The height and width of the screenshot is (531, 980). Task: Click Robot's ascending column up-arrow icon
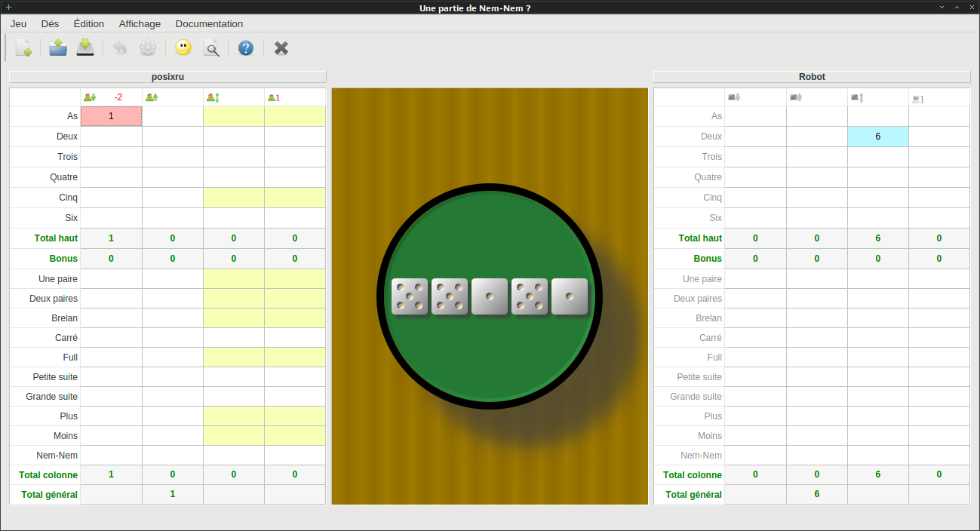795,97
